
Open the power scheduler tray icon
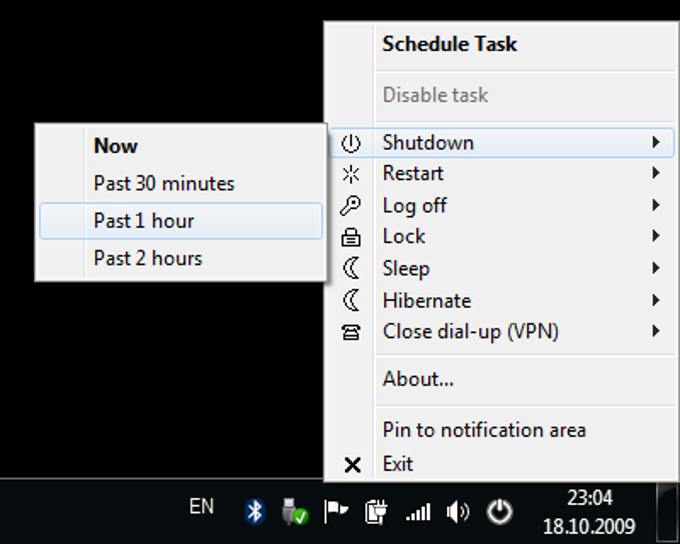pyautogui.click(x=499, y=511)
